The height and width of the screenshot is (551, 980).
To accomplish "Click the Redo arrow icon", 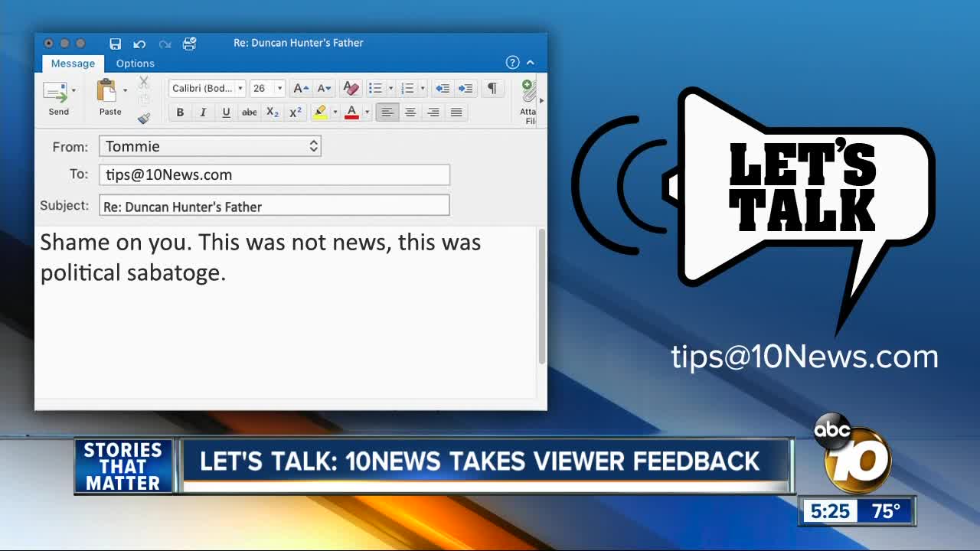I will pyautogui.click(x=165, y=44).
